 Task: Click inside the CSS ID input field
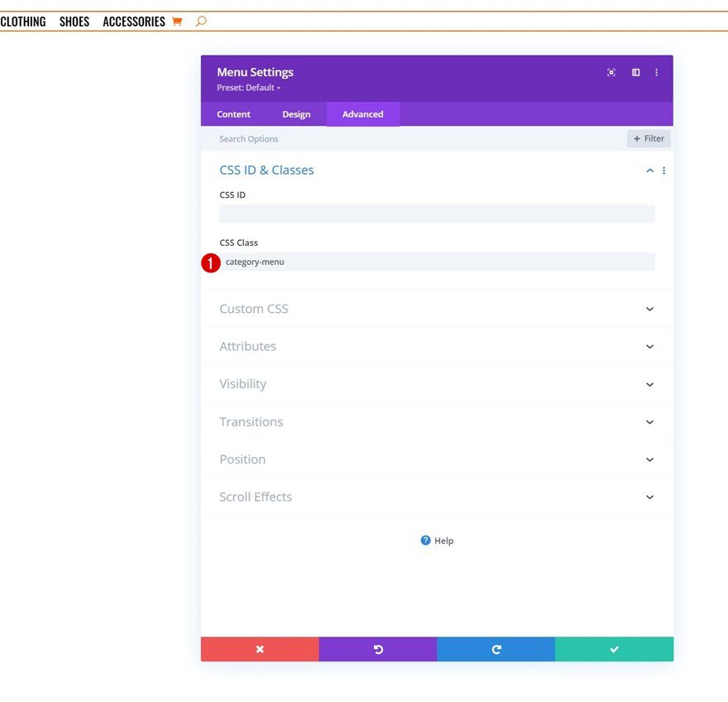[437, 214]
